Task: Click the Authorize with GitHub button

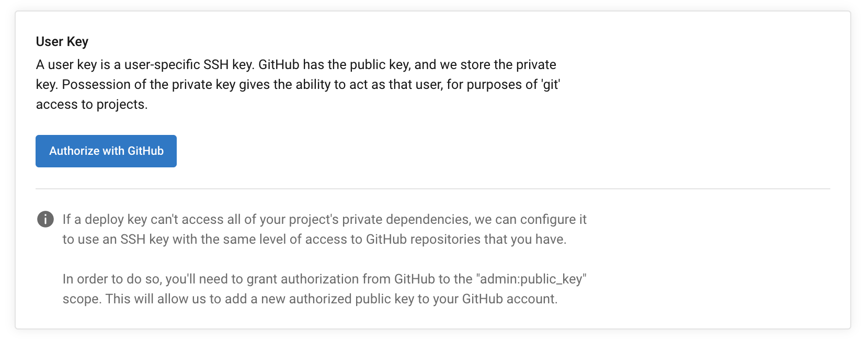Action: 106,151
